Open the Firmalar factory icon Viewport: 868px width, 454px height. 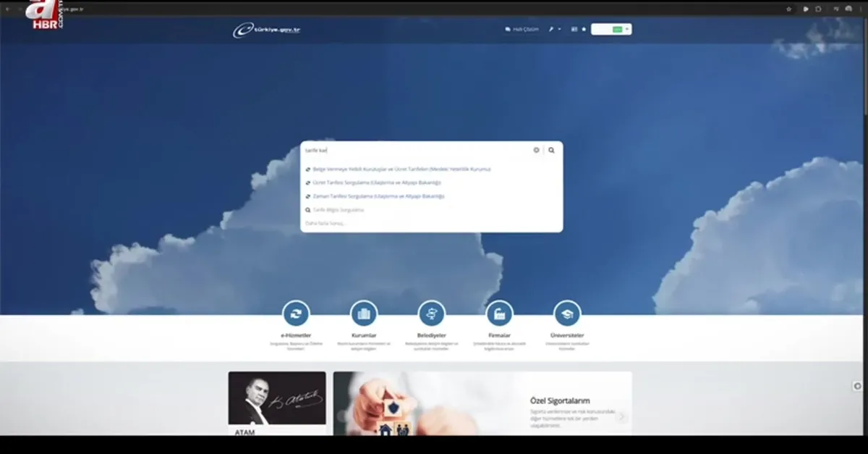tap(499, 314)
